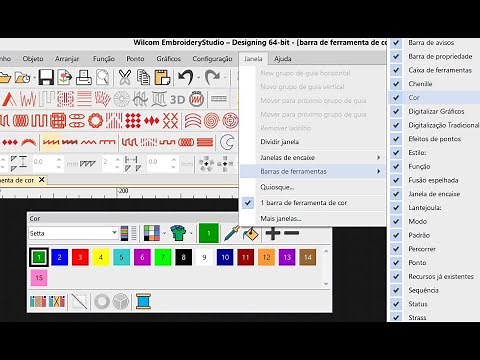
Task: Click the Copy icon in toolbar
Action: pyautogui.click(x=143, y=77)
